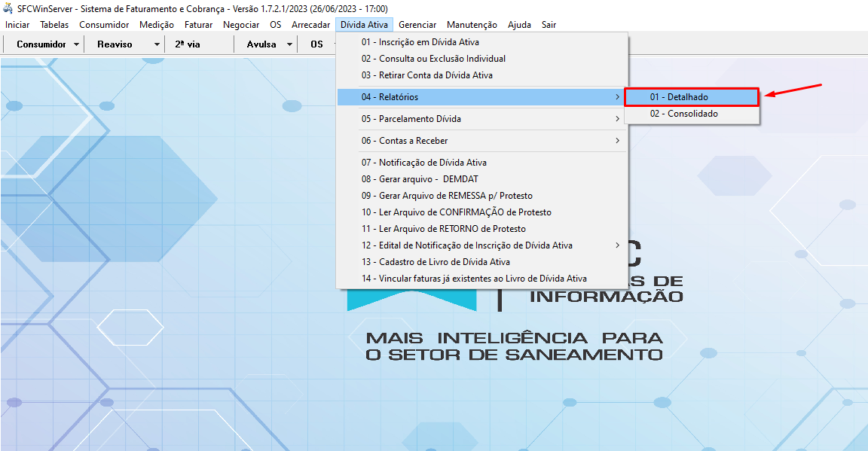Expand the 05 - Parcelamento Dívida submenu
This screenshot has height=451, width=868.
482,119
